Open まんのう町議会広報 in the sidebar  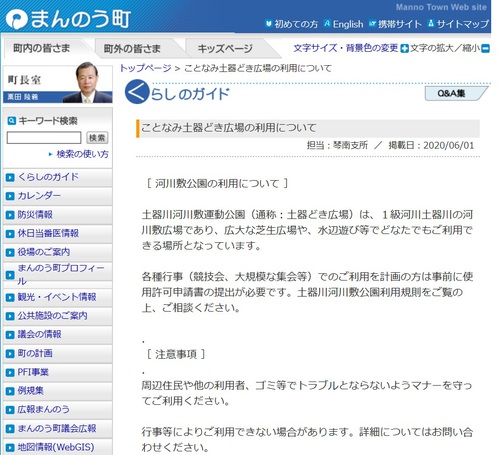[x=58, y=428]
